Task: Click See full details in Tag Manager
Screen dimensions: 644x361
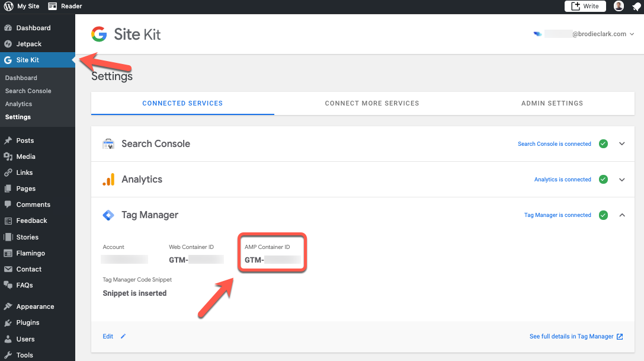Action: [571, 336]
